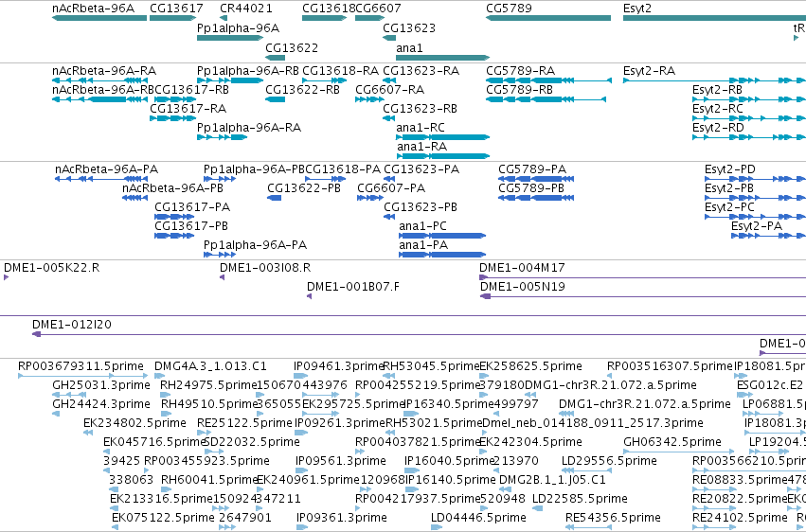Select the CG6607-PA protein feature
The height and width of the screenshot is (532, 806).
pyautogui.click(x=370, y=198)
